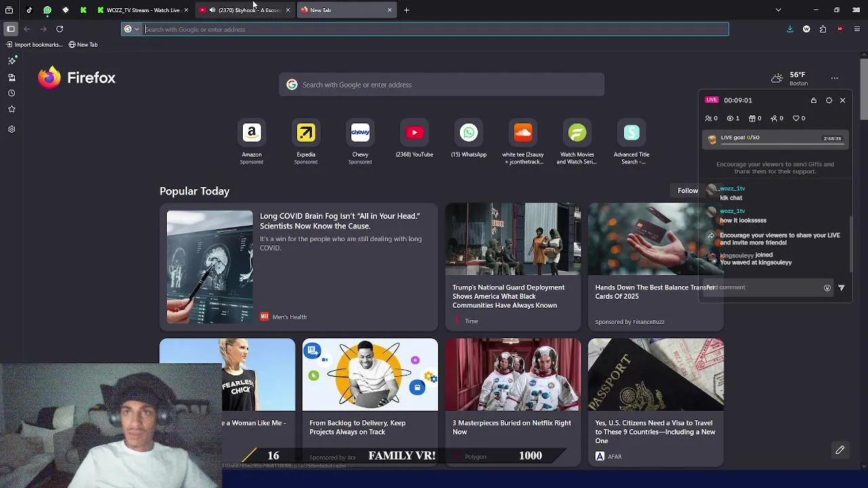Screen dimensions: 868x488
Task: Send the comment with arrow icon
Action: click(x=842, y=288)
